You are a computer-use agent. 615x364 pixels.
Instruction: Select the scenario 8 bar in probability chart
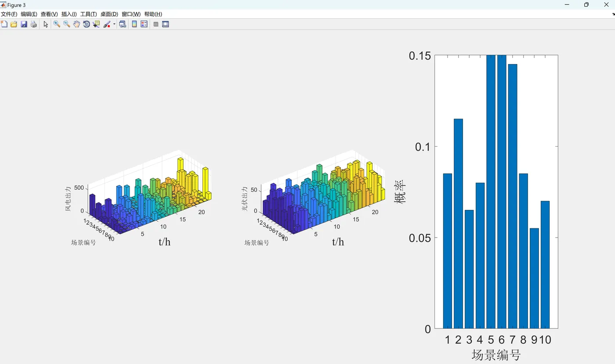point(523,251)
